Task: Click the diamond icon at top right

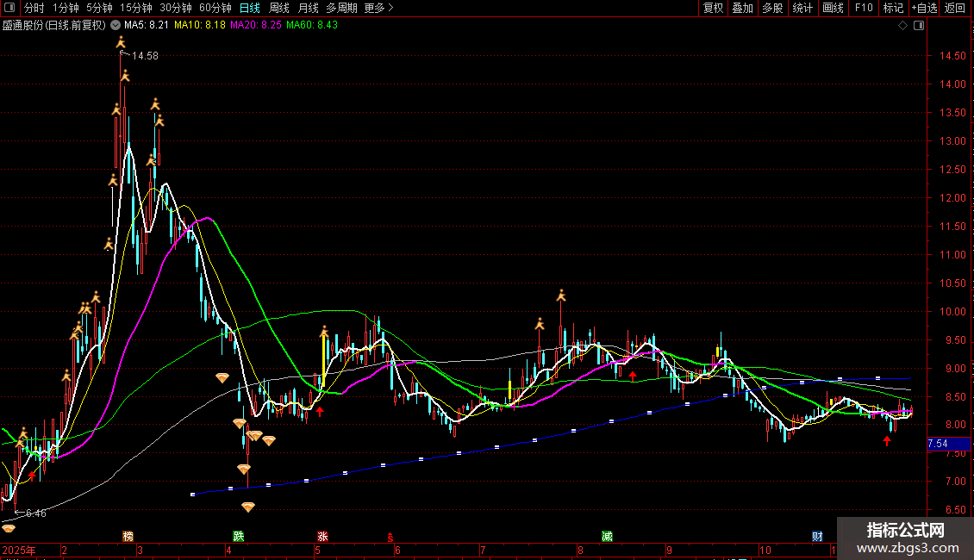Action: click(902, 26)
